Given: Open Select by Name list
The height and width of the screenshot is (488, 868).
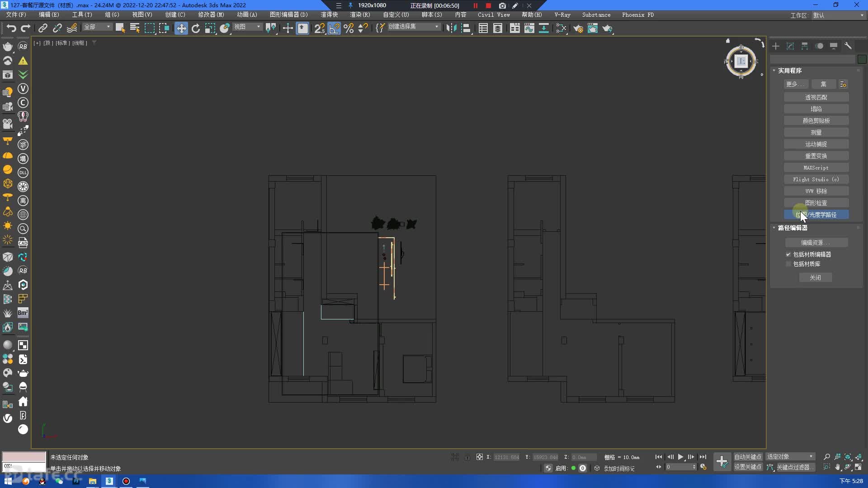Looking at the screenshot, I should pyautogui.click(x=135, y=28).
